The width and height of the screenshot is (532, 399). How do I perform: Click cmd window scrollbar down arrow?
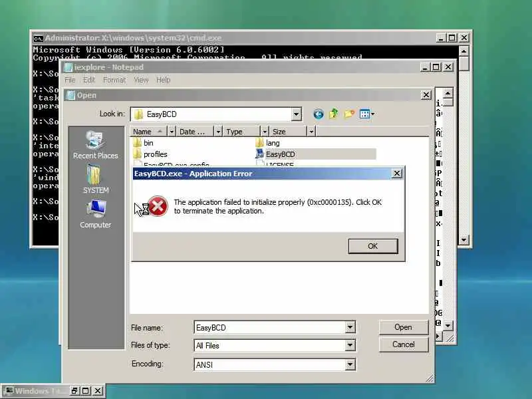point(464,239)
